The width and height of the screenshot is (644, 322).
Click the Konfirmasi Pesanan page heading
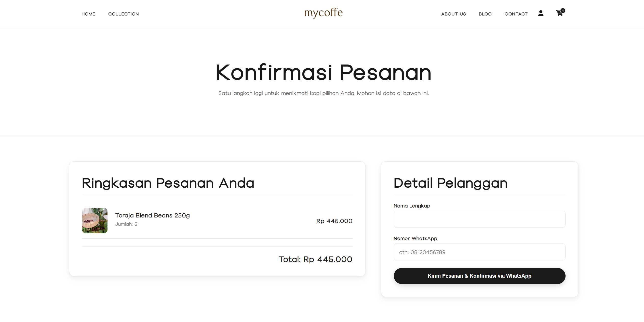[323, 73]
